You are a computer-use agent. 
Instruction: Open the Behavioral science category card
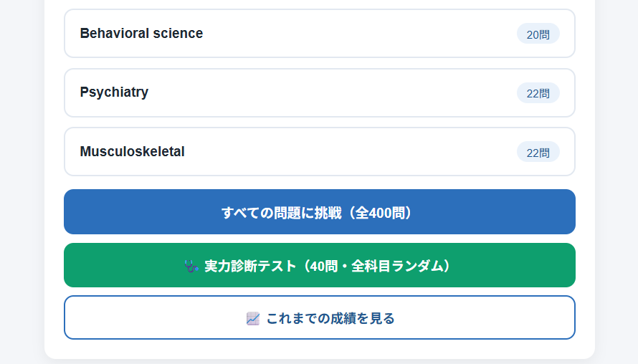[320, 34]
